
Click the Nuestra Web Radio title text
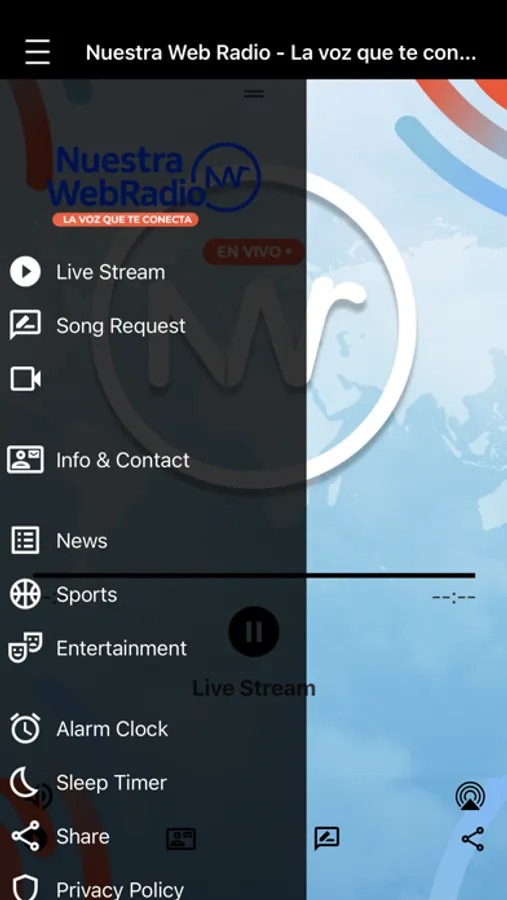281,53
